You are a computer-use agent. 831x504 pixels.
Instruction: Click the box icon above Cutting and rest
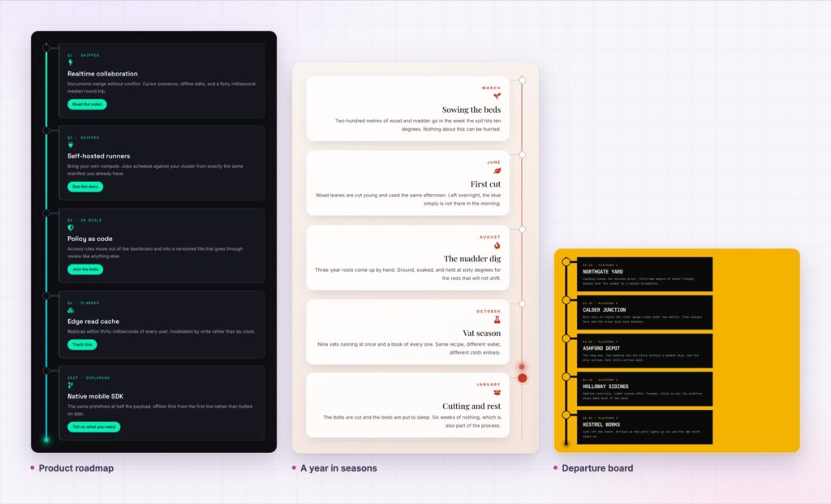pos(497,393)
